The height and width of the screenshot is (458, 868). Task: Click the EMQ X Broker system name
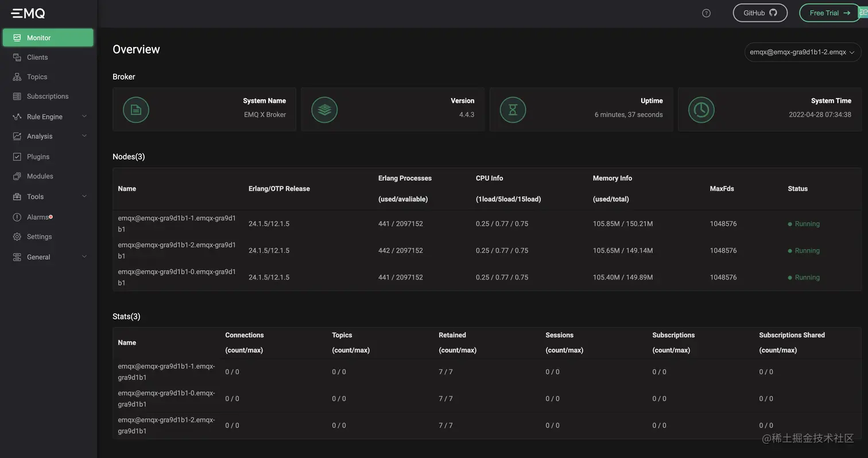(265, 115)
